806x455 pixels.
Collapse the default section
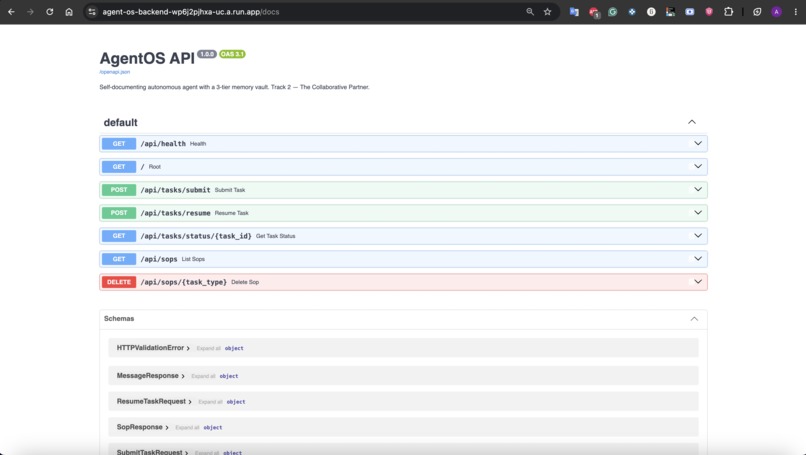(x=692, y=122)
